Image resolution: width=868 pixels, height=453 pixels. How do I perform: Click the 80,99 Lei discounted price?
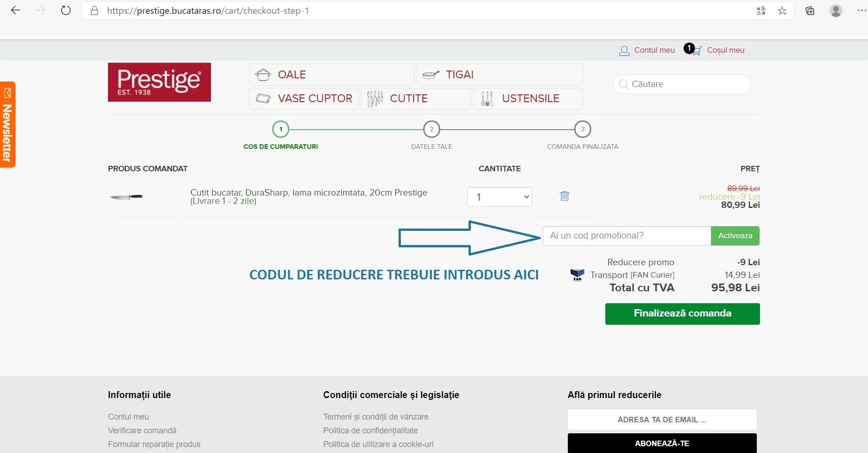tap(740, 205)
